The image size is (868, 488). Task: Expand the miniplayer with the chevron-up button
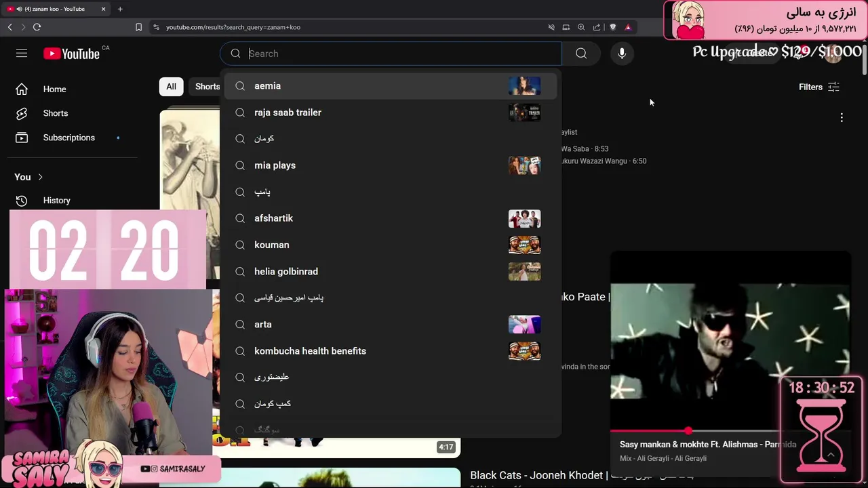[x=831, y=455]
